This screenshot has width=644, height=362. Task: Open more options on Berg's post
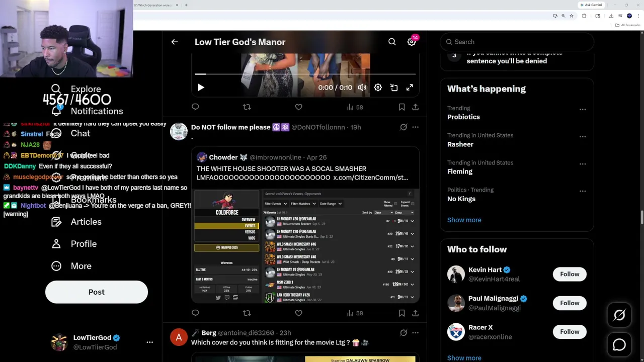click(415, 333)
